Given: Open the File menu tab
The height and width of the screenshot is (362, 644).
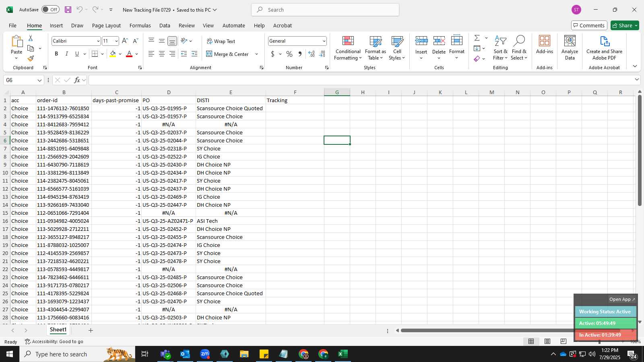Looking at the screenshot, I should (x=12, y=25).
